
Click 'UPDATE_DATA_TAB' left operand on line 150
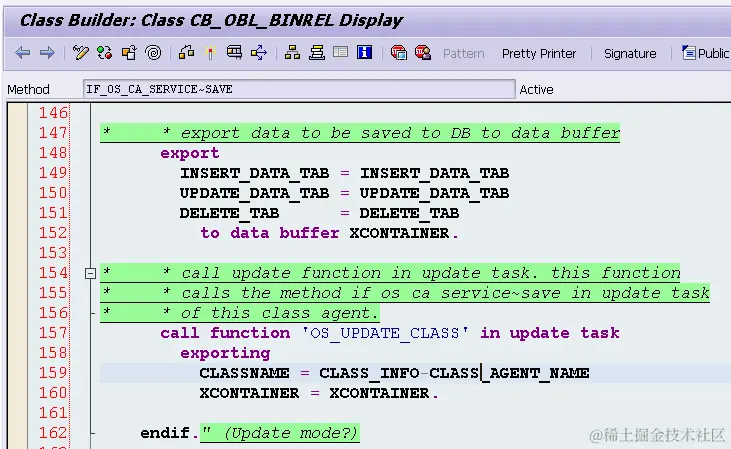point(255,193)
